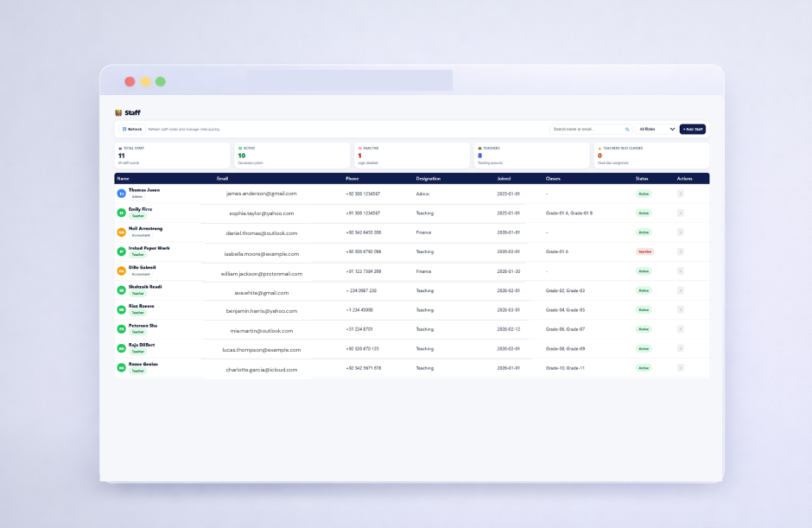Screen dimensions: 812x528
Task: Click the Inactive status badge
Action: pos(644,251)
